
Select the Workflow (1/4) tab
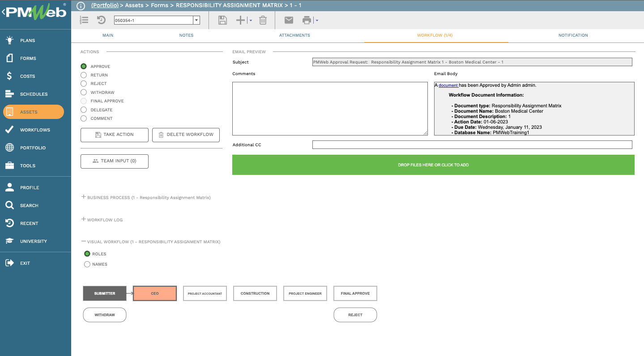pos(435,35)
